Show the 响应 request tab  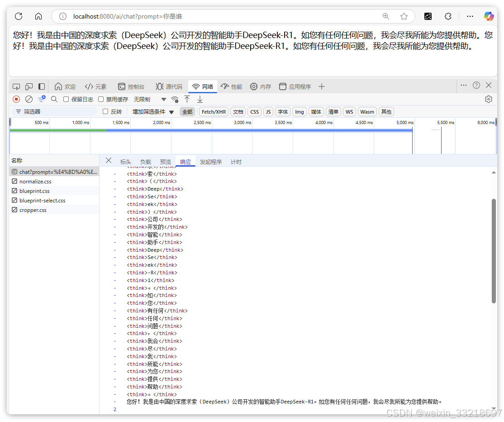point(185,162)
